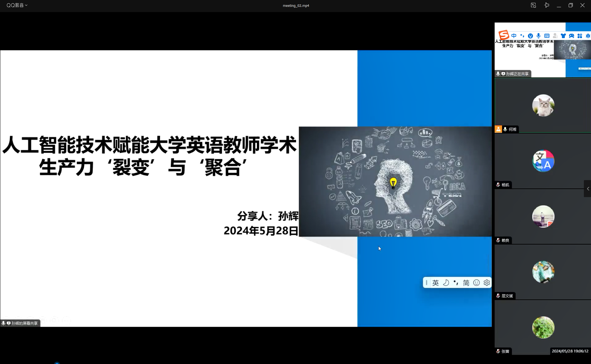
Task: Select 何湘 participant cat avatar
Action: coord(543,105)
